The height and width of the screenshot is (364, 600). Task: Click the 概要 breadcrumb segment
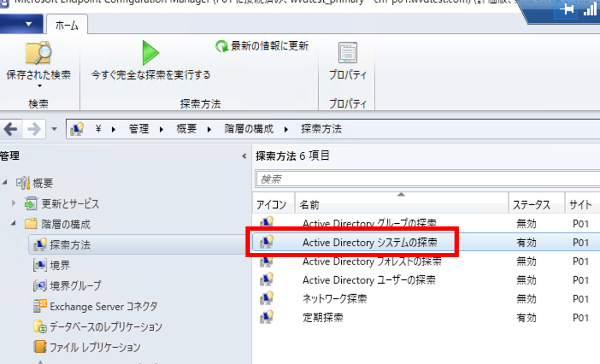pos(187,129)
